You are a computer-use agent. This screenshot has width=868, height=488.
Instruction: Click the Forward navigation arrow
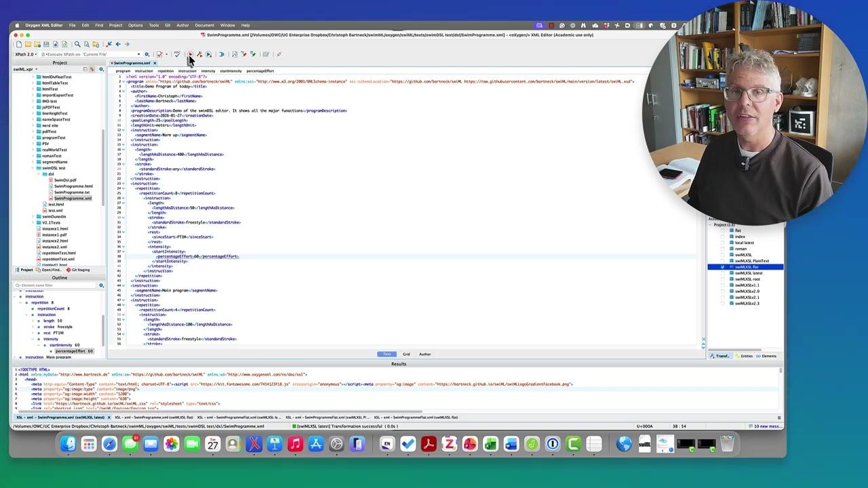click(127, 44)
